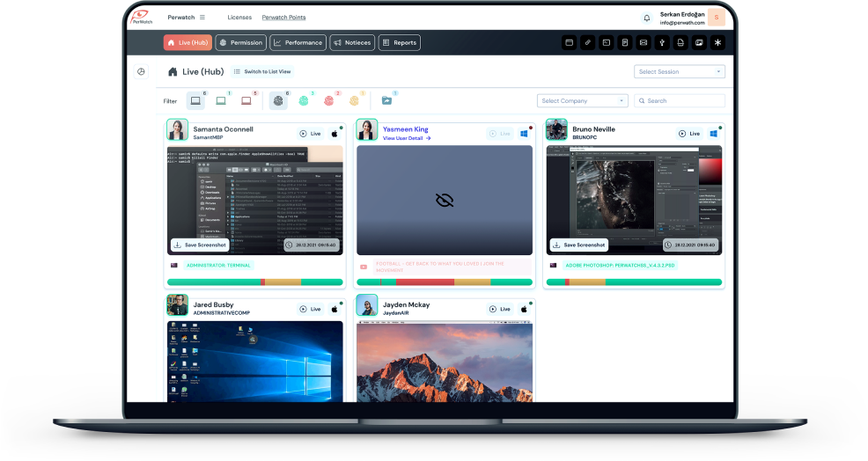This screenshot has width=868, height=461.
Task: Click the Apple icon on Samanta Oconnell's card
Action: [x=335, y=134]
